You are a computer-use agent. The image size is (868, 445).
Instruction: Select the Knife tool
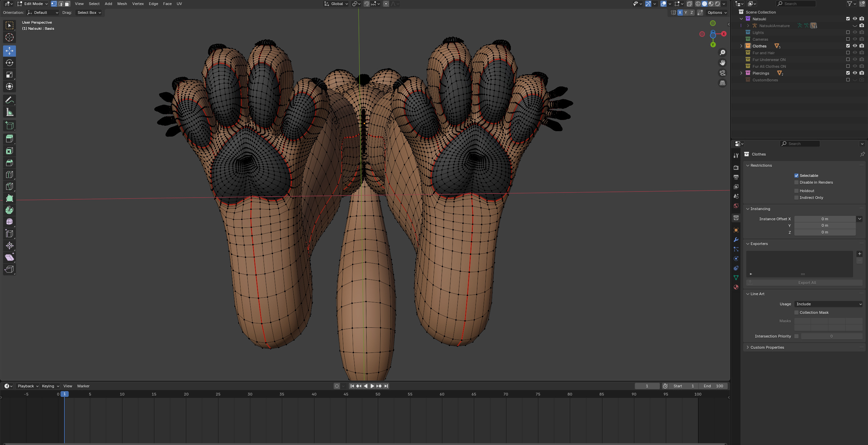pyautogui.click(x=9, y=186)
